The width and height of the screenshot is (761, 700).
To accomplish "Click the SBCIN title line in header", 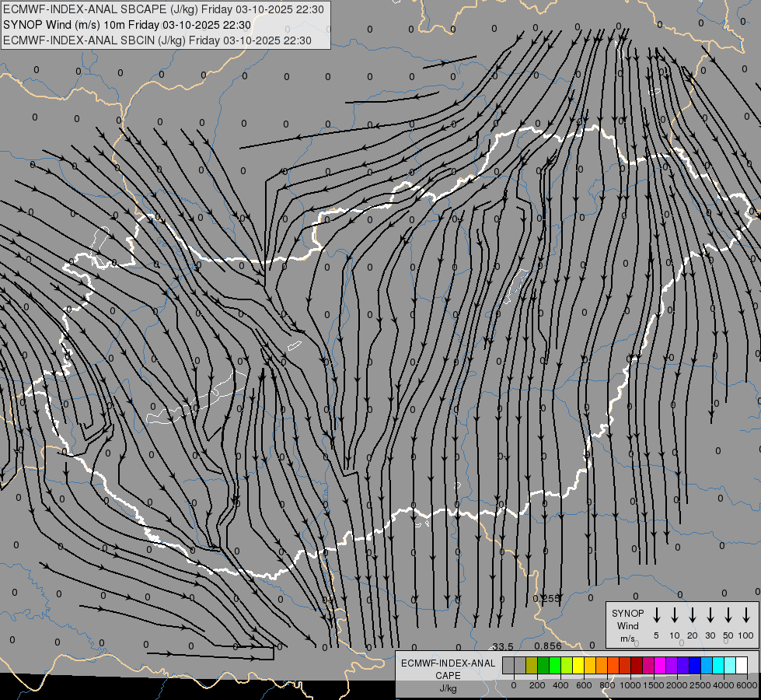I will coord(157,40).
